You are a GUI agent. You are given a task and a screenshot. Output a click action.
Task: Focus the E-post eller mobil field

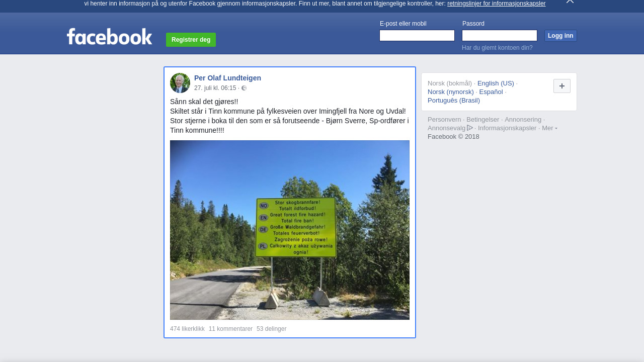click(417, 36)
